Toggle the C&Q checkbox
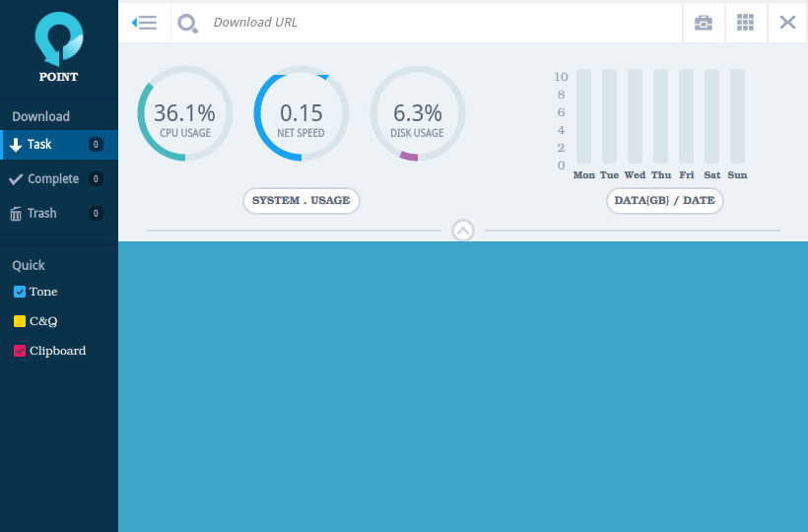Viewport: 808px width, 532px height. (x=20, y=321)
